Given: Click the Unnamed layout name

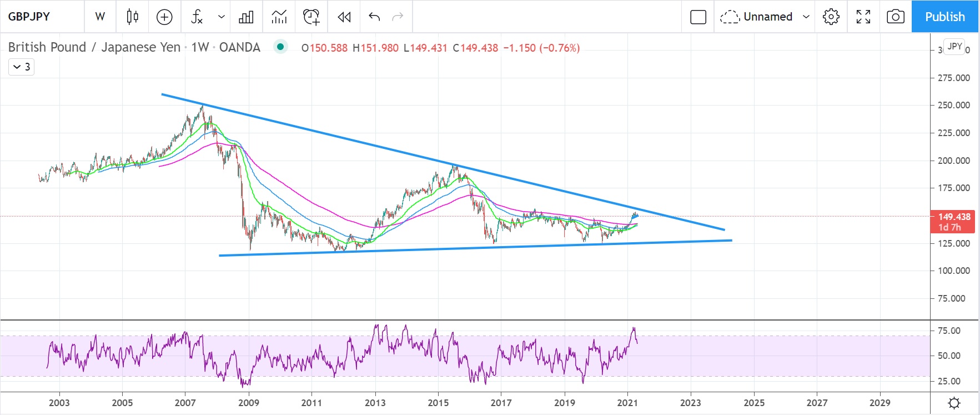Looking at the screenshot, I should (768, 17).
